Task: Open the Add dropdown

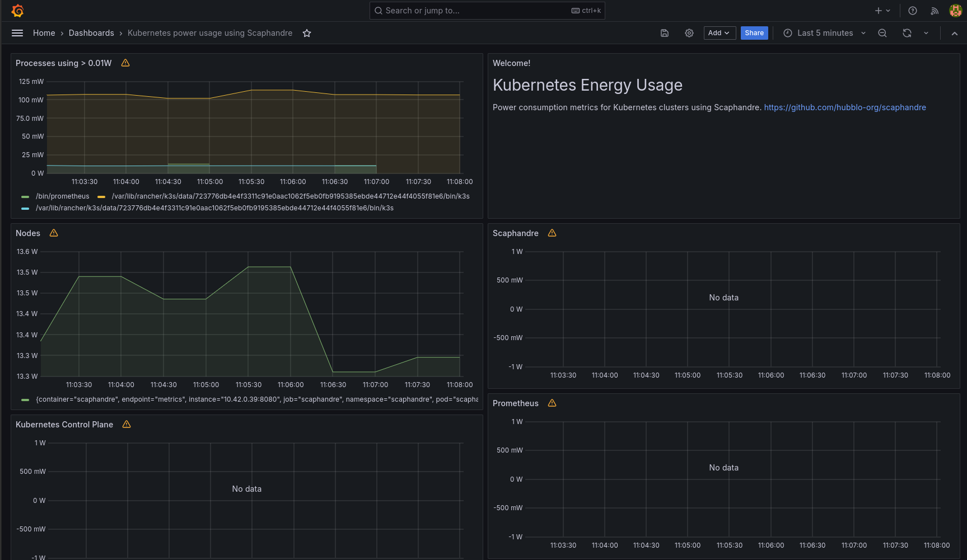Action: tap(720, 33)
